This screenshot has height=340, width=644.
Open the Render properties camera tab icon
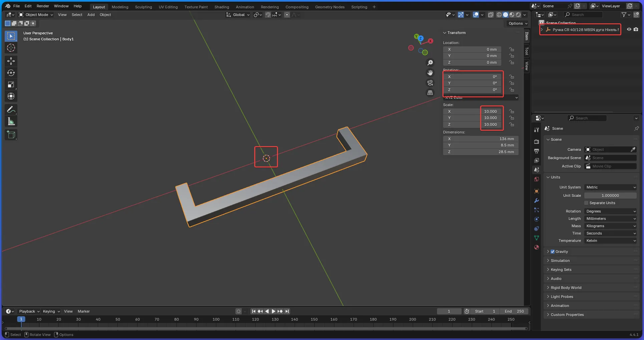(537, 142)
